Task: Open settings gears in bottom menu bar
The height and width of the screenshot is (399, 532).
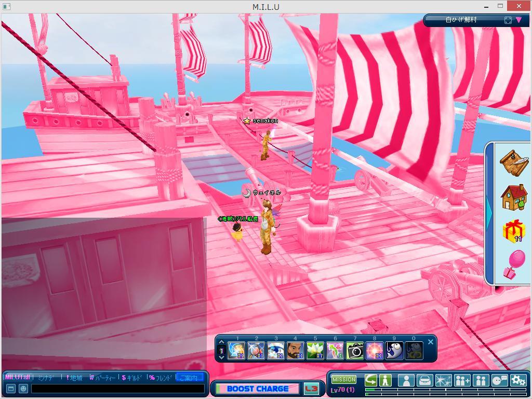Action: tap(518, 380)
